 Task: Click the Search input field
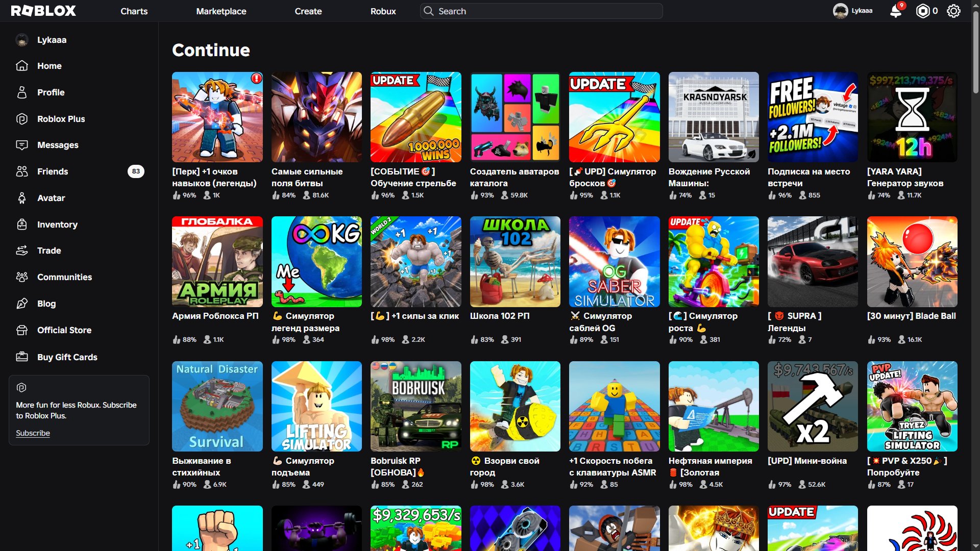click(x=541, y=11)
